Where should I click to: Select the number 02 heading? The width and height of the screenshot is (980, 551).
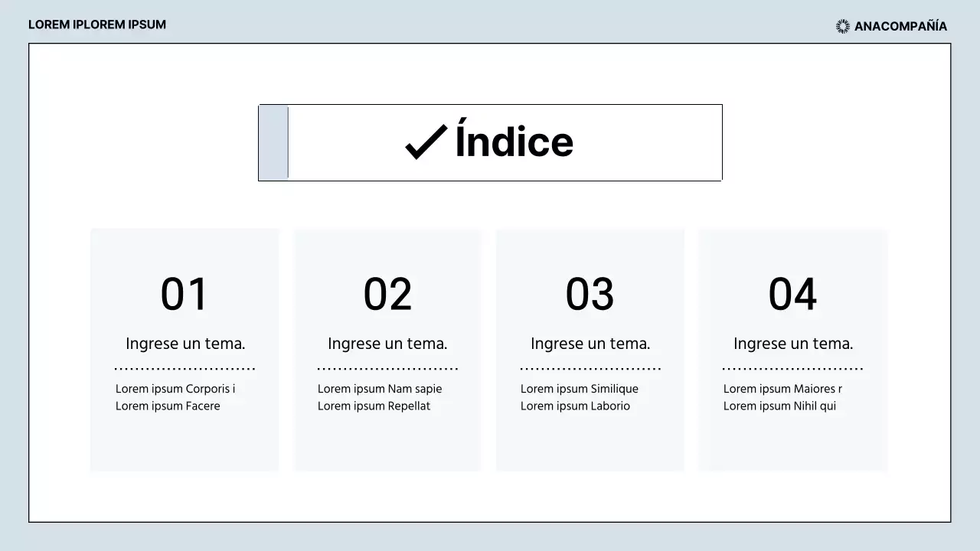pyautogui.click(x=387, y=294)
